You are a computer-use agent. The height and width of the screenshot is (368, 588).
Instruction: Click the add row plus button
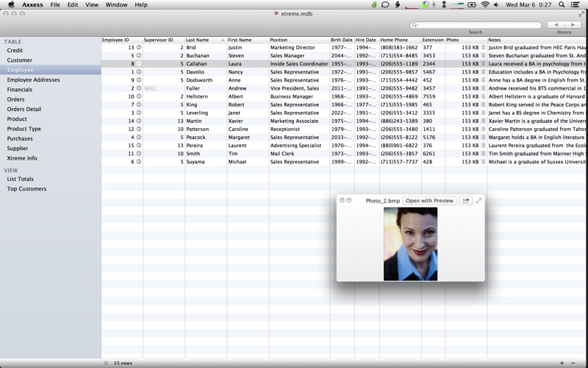(562, 363)
